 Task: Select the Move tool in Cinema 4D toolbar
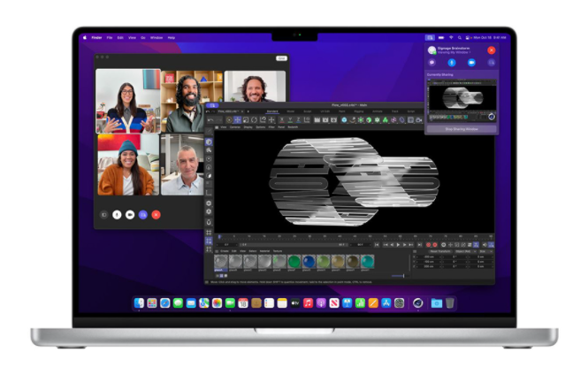point(238,119)
